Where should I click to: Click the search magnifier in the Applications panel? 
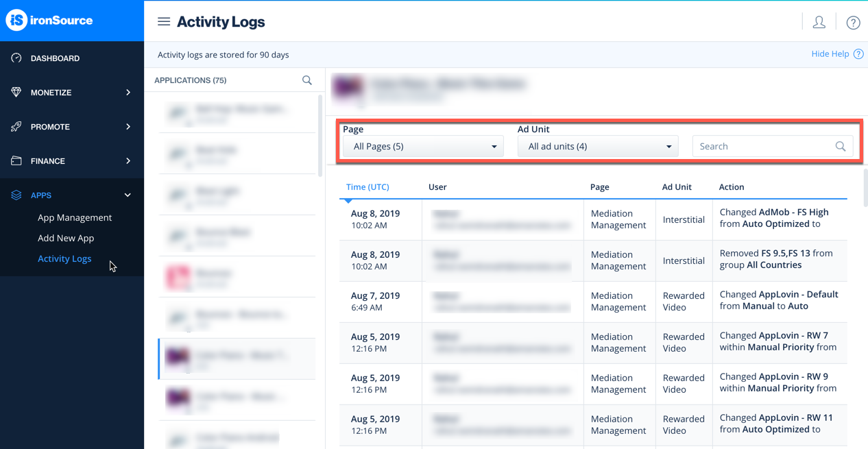(x=306, y=80)
